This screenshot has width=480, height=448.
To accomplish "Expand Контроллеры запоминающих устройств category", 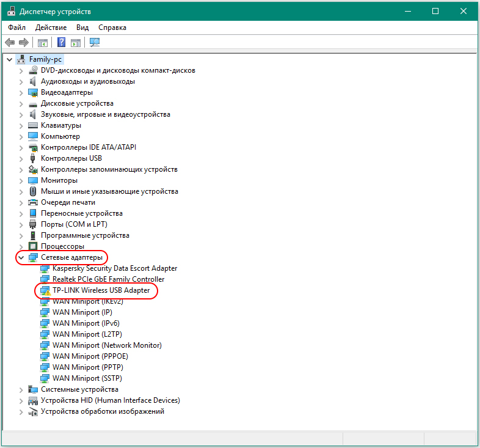I will click(21, 170).
